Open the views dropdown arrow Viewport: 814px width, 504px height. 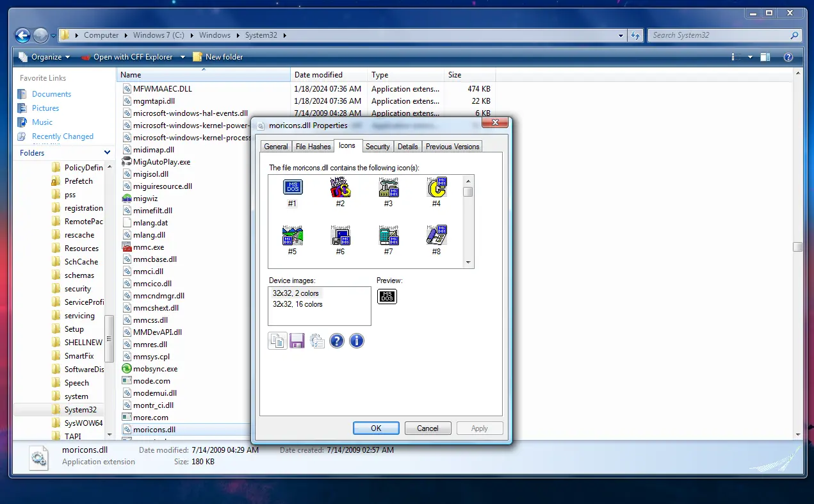pyautogui.click(x=751, y=57)
